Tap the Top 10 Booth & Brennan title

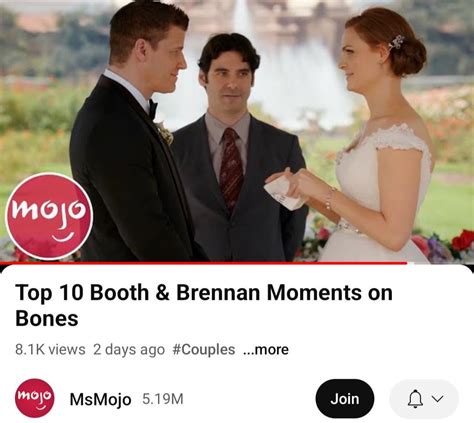pyautogui.click(x=204, y=305)
